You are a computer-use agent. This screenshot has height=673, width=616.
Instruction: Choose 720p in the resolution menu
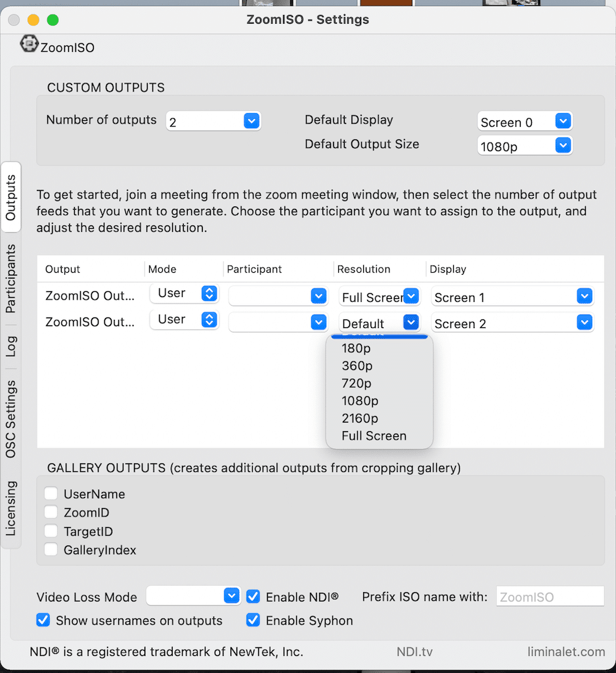pos(379,383)
